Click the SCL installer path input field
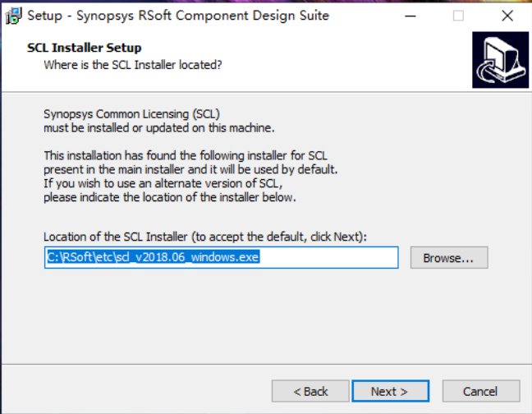The width and height of the screenshot is (532, 414). pyautogui.click(x=221, y=257)
